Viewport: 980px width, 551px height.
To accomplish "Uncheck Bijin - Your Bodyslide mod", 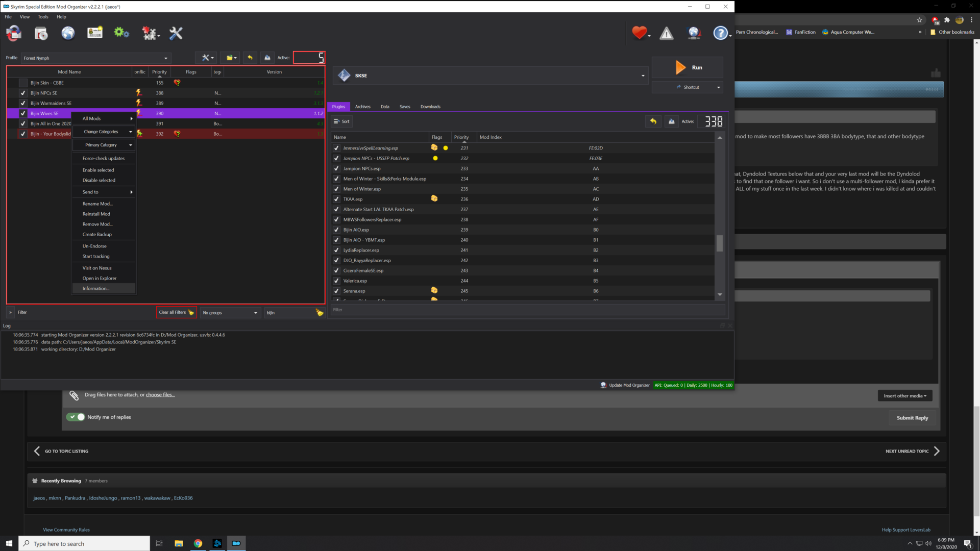I will pos(23,134).
